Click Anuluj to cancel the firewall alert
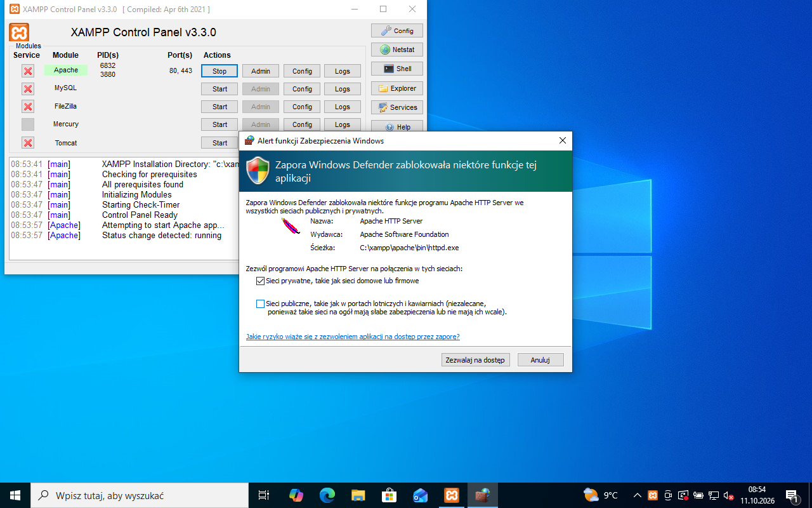Screen dimensions: 812x508 point(540,360)
